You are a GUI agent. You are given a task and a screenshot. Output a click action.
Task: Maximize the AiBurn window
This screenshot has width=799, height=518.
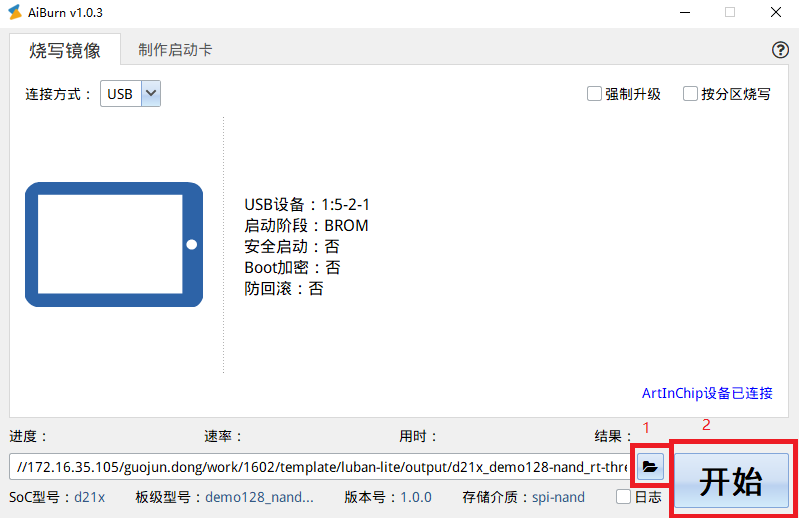point(730,12)
